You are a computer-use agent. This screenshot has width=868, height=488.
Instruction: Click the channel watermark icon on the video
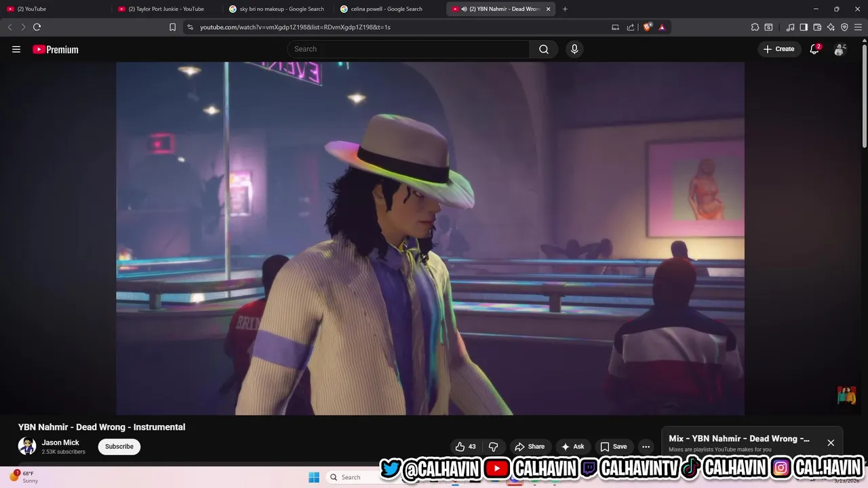click(x=846, y=395)
